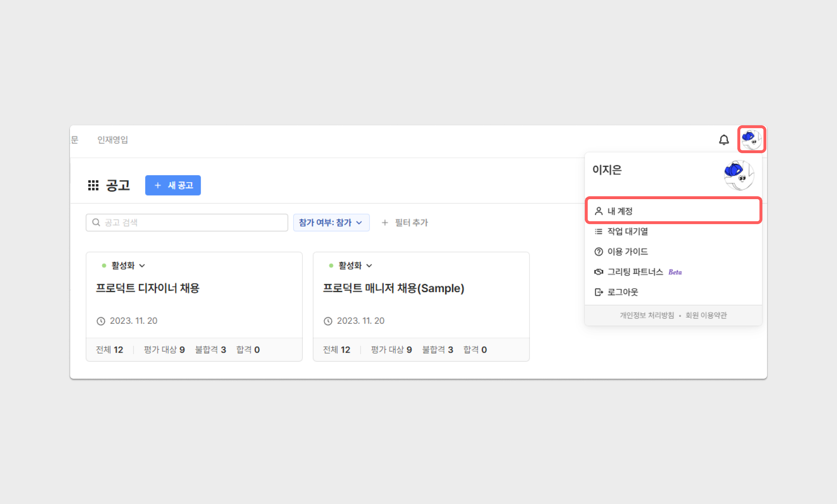Click the notification bell icon

coord(724,140)
